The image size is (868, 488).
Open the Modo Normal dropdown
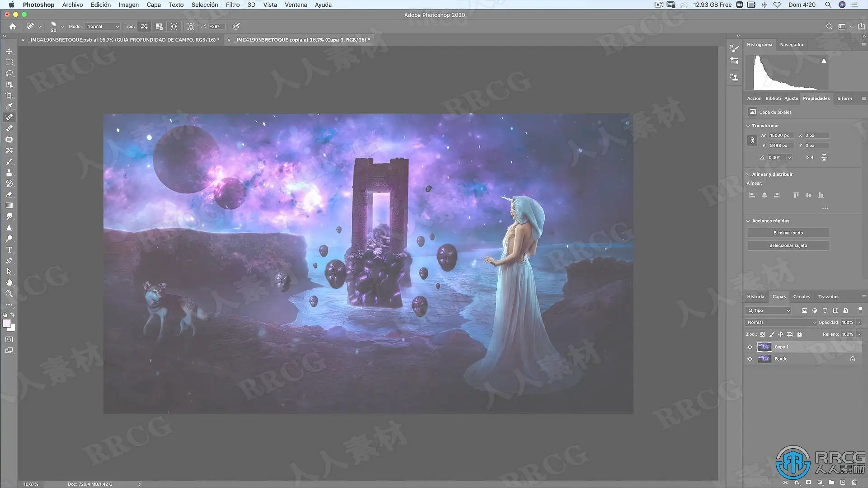point(103,27)
